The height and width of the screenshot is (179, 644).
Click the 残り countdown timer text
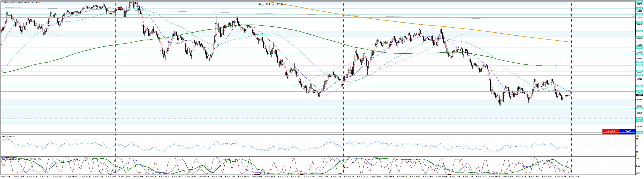point(271,4)
